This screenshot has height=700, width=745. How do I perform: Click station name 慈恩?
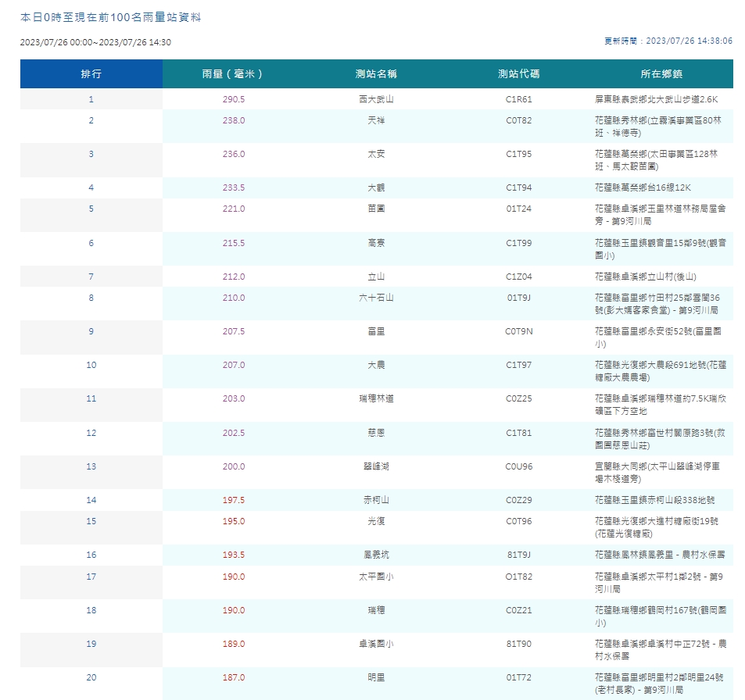click(376, 433)
